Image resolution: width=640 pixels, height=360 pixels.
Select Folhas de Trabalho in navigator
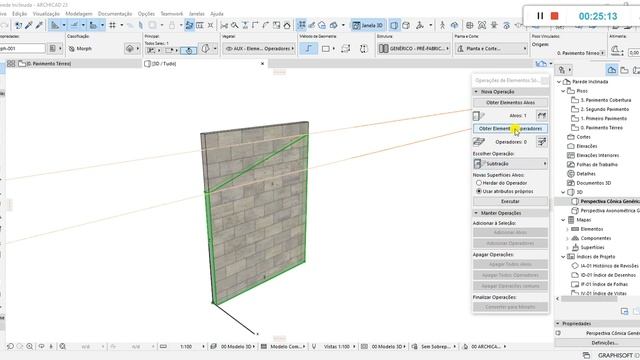(x=597, y=165)
